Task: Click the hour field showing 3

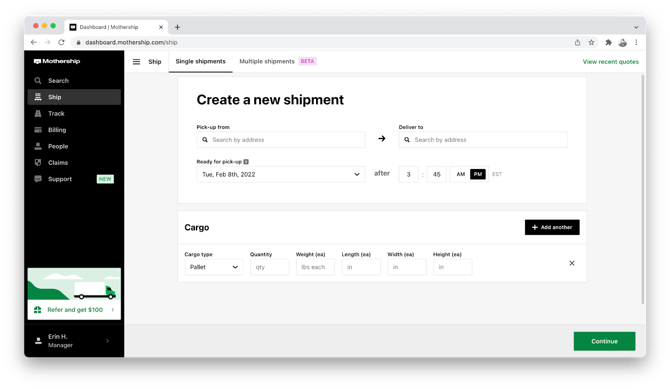Action: [408, 174]
